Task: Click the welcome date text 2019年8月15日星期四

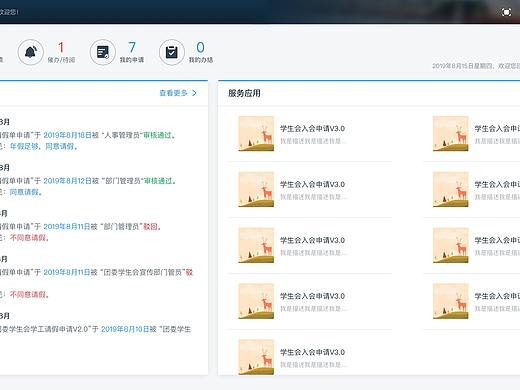Action: (x=463, y=66)
